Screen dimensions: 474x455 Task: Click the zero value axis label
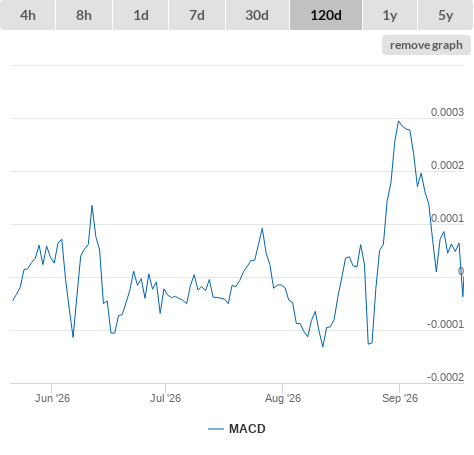[x=461, y=271]
